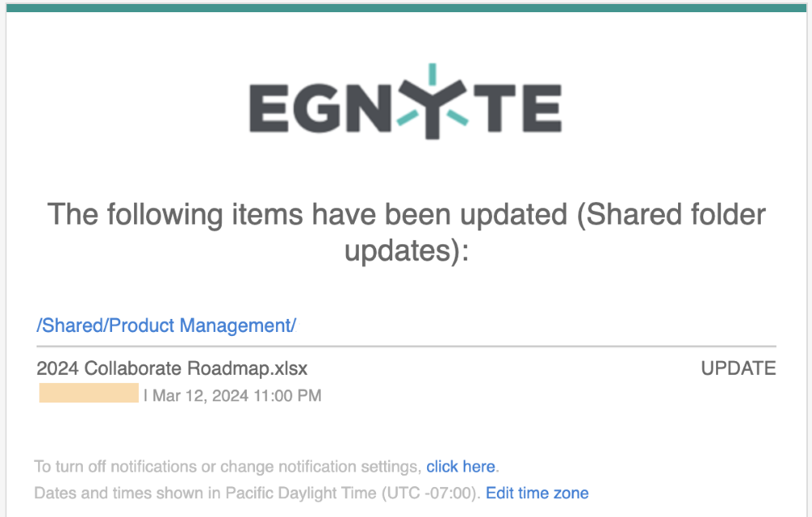Click the teal header bar at top
This screenshot has width=812, height=517.
point(406,8)
